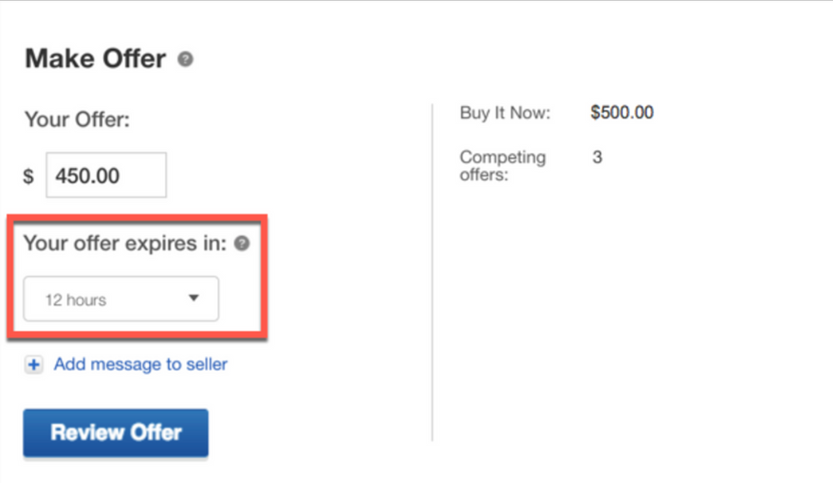This screenshot has height=483, width=833.
Task: Click the Your offer expires in label
Action: click(125, 243)
